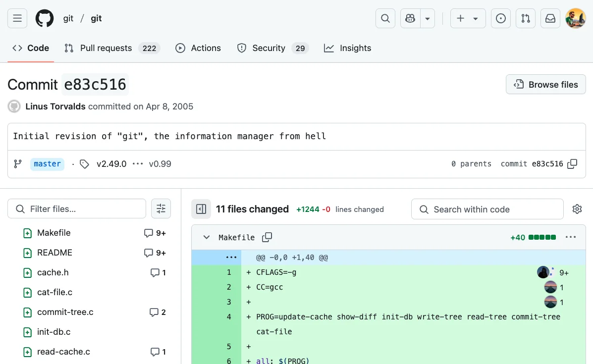Open the user profile avatar menu

tap(575, 18)
